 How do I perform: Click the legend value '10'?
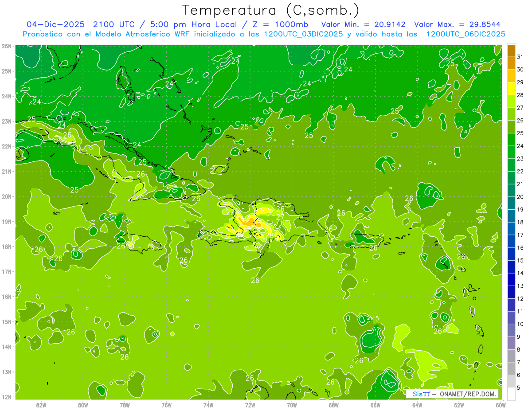(x=520, y=324)
